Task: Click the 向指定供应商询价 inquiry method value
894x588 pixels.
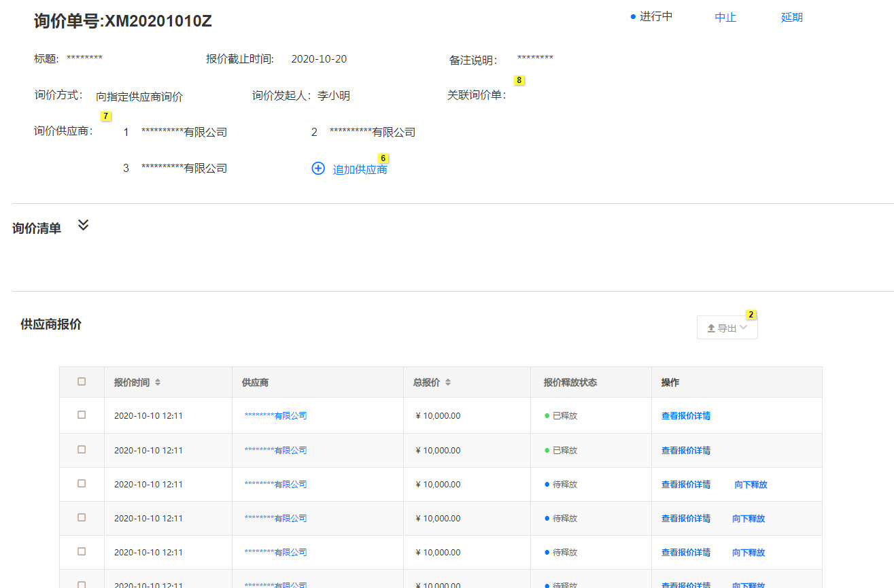Action: 139,97
